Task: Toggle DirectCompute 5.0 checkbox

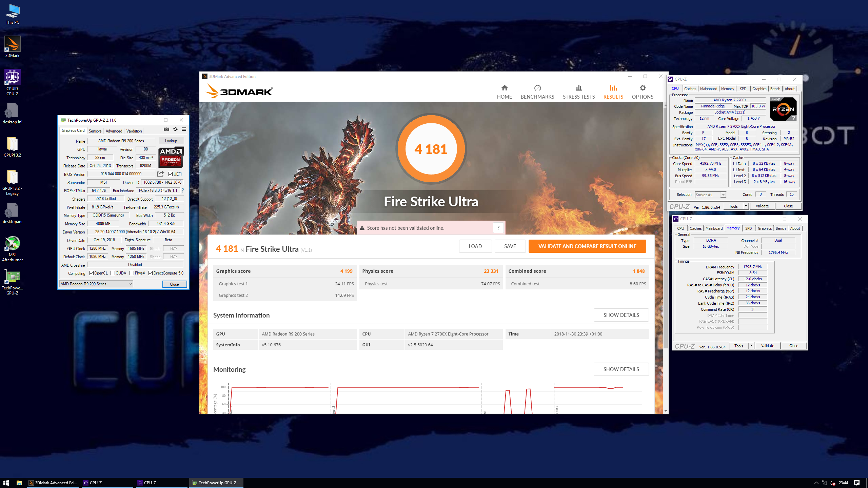Action: 150,273
